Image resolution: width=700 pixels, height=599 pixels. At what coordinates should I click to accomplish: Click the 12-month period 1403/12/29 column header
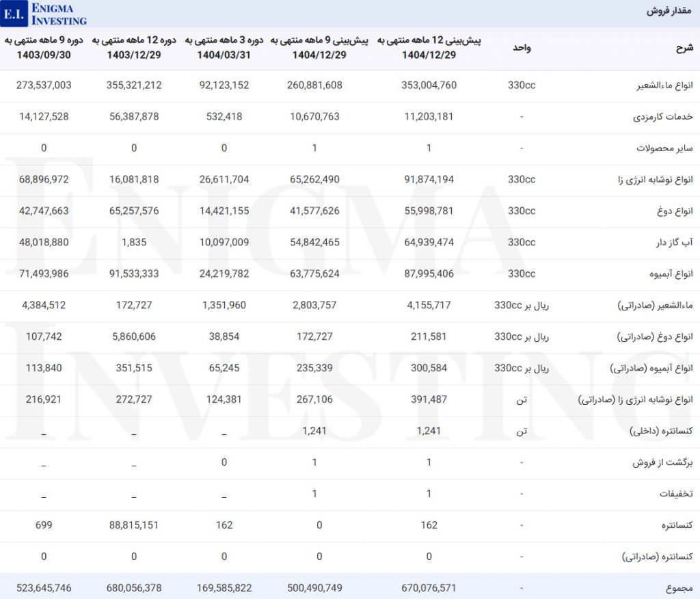click(133, 47)
